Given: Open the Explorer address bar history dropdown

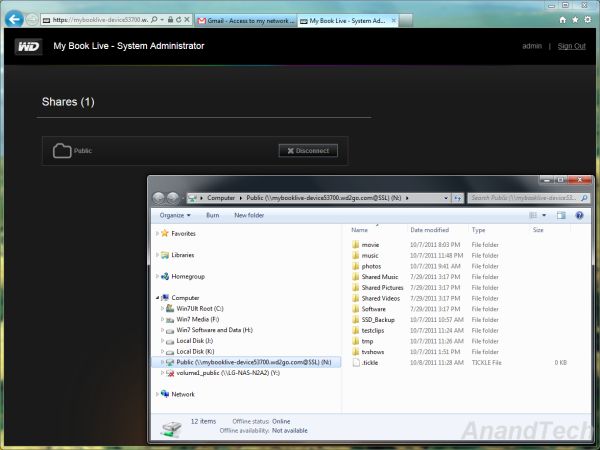Looking at the screenshot, I should 446,198.
